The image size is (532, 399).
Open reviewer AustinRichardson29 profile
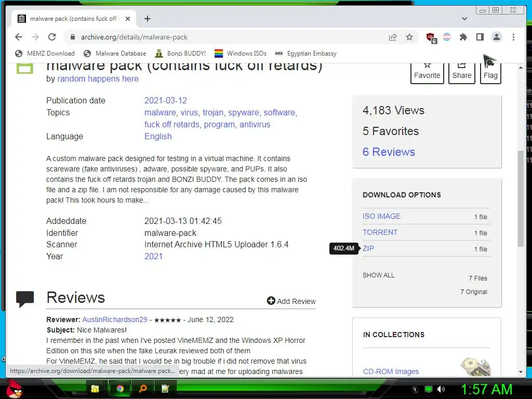[x=115, y=320]
